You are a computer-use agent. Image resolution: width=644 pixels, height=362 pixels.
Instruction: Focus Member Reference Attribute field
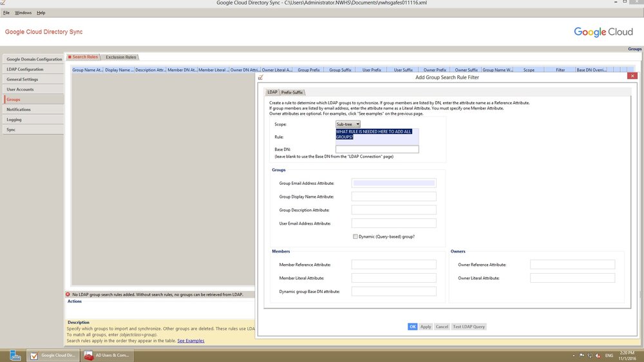pos(393,265)
